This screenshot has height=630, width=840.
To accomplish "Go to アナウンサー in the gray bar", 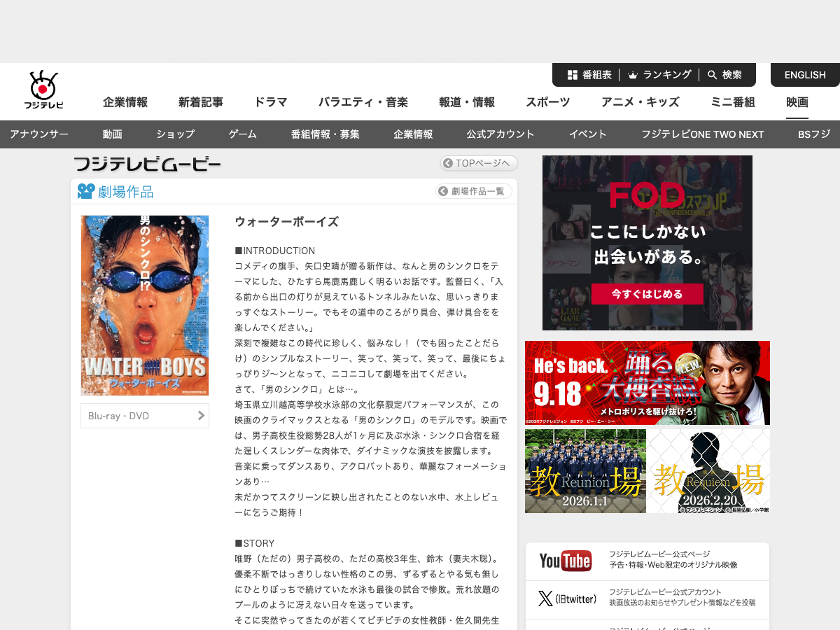I will [39, 134].
